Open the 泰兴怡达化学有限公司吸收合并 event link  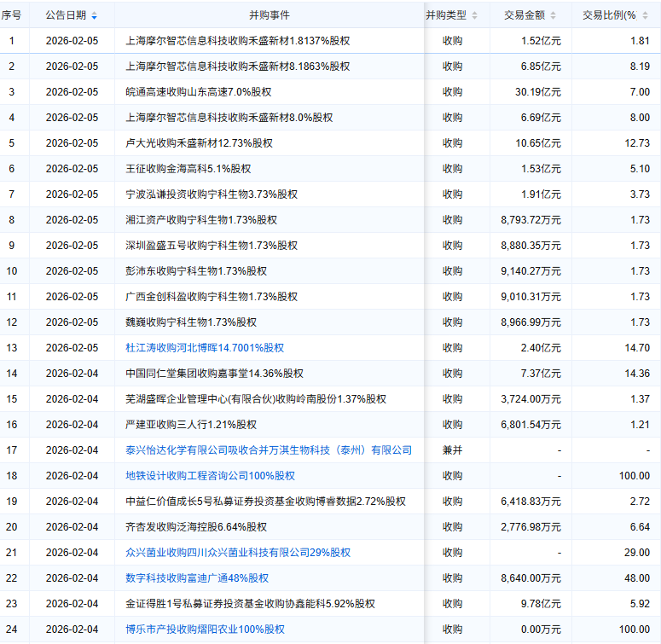pos(269,450)
